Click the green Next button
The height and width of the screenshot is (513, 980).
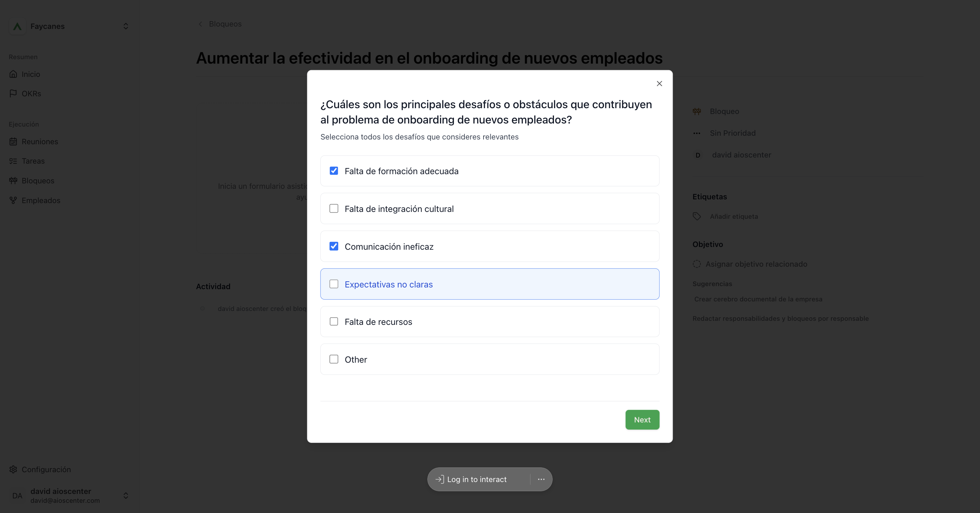[642, 420]
